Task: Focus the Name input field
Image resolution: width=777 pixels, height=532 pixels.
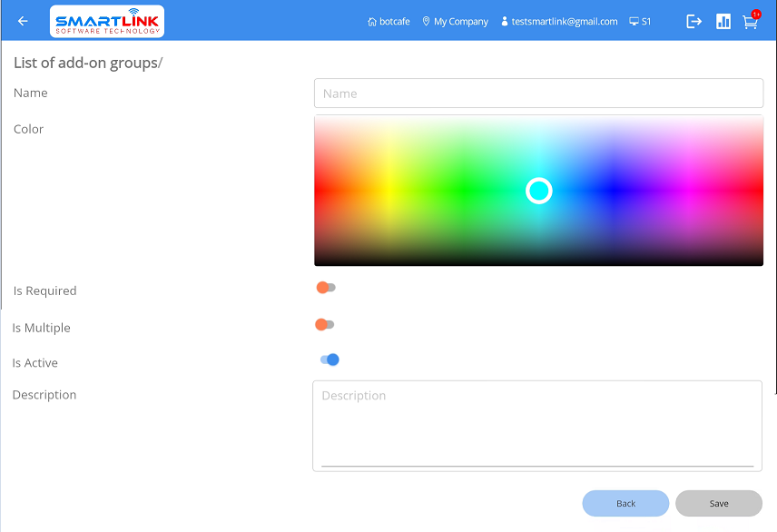Action: point(538,94)
